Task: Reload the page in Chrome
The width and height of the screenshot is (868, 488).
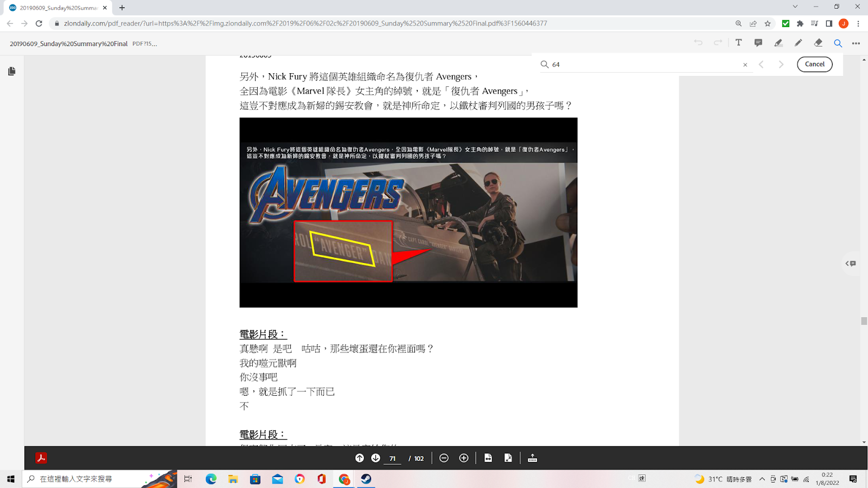Action: pyautogui.click(x=39, y=23)
